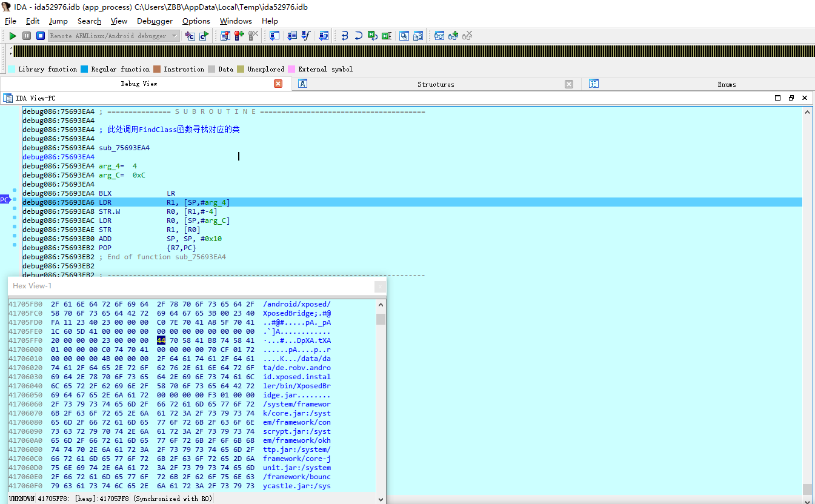Toggle breakpoint dot beside the STR.W line
The height and width of the screenshot is (504, 815).
tap(15, 208)
